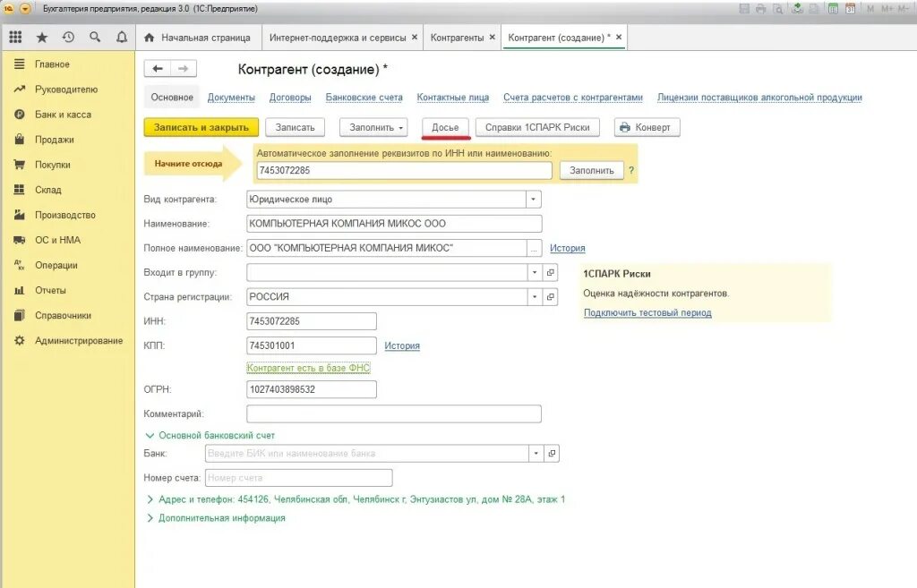This screenshot has width=917, height=588.
Task: Open linked item button next to Страна регистрации
Action: pos(551,297)
